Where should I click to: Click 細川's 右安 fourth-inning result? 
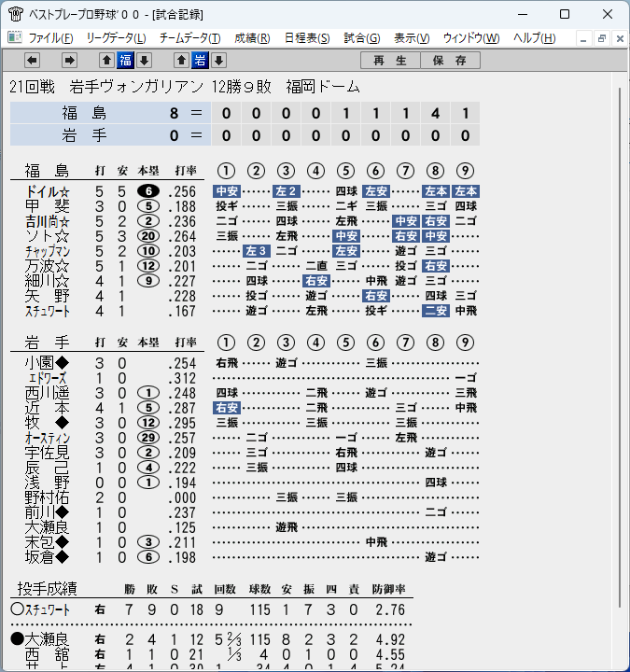point(316,281)
